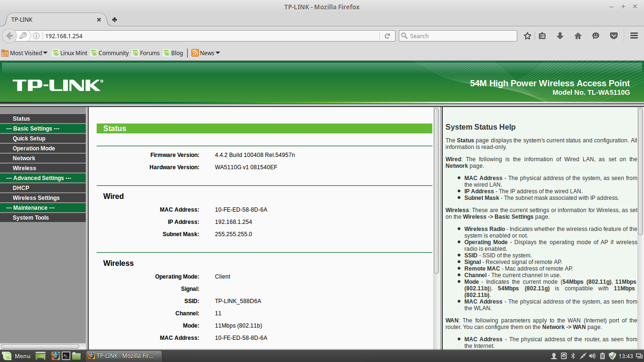Click the firmware version value 4.4.2 Build

[255, 155]
